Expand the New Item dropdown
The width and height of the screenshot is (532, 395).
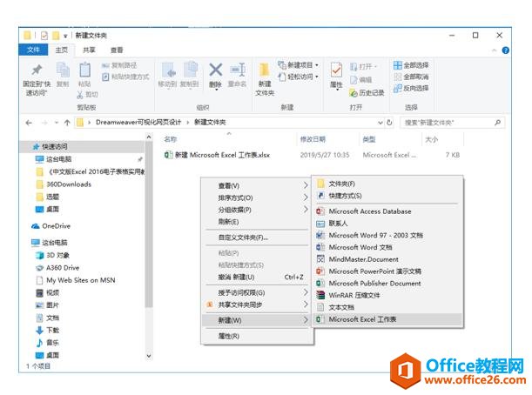pos(317,64)
